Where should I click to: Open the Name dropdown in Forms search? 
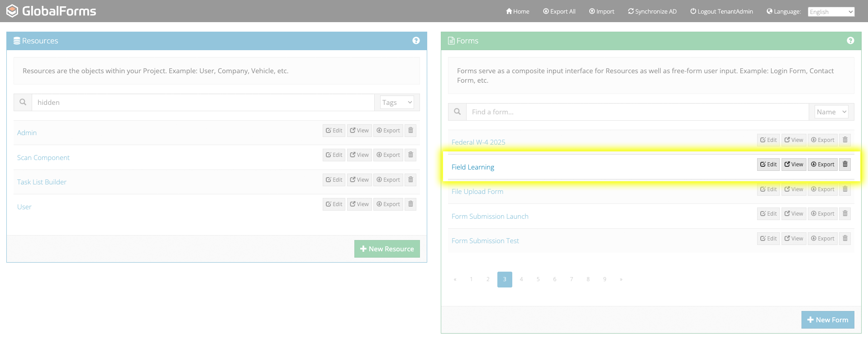tap(831, 112)
